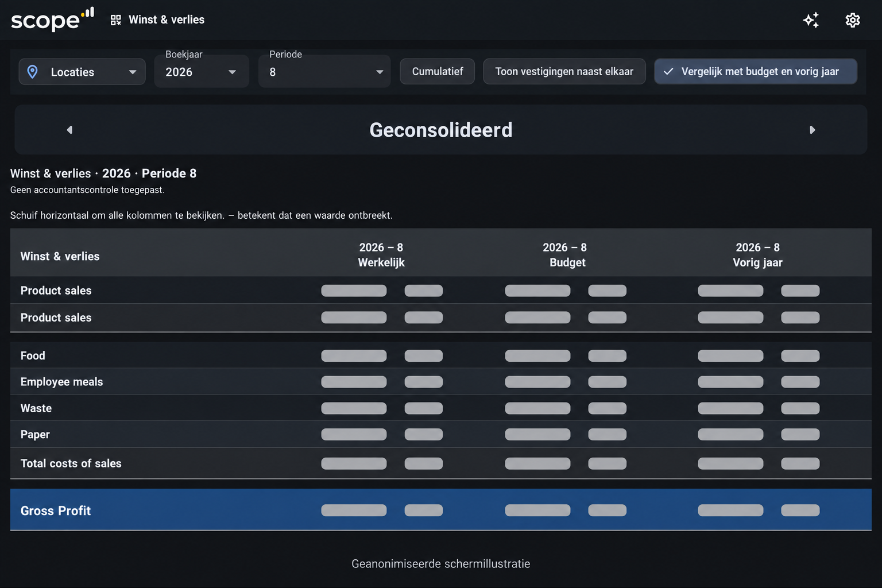This screenshot has height=588, width=882.
Task: Select the Employee meals row label
Action: 62,382
